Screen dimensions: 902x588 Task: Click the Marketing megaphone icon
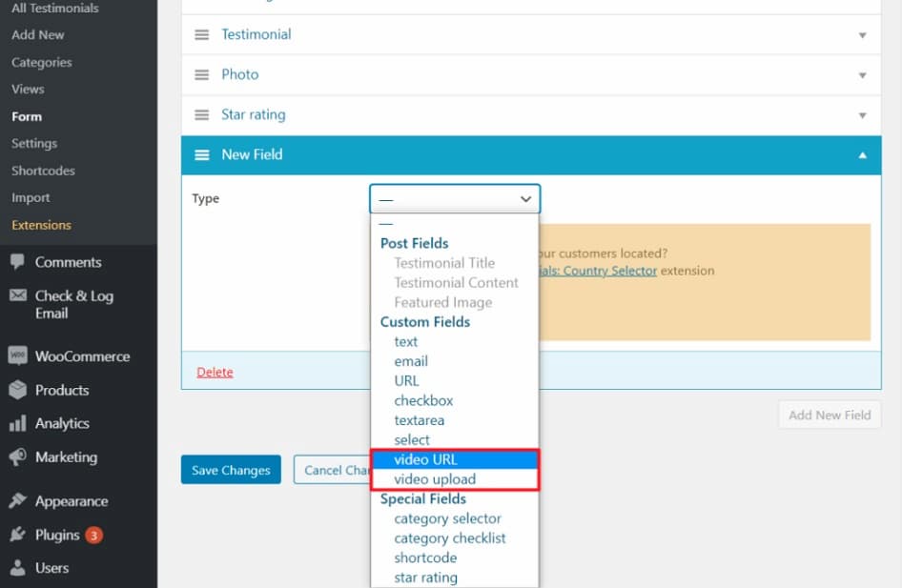(x=18, y=456)
